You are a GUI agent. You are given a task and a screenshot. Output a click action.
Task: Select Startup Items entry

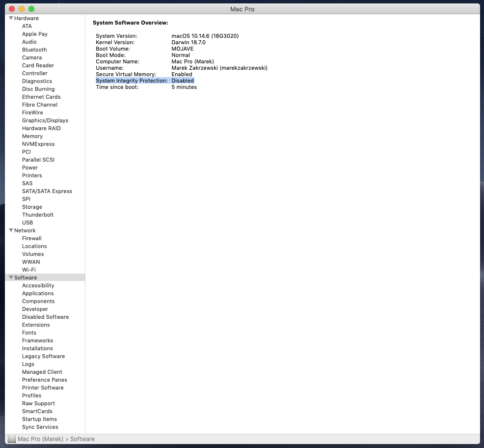[x=39, y=420]
